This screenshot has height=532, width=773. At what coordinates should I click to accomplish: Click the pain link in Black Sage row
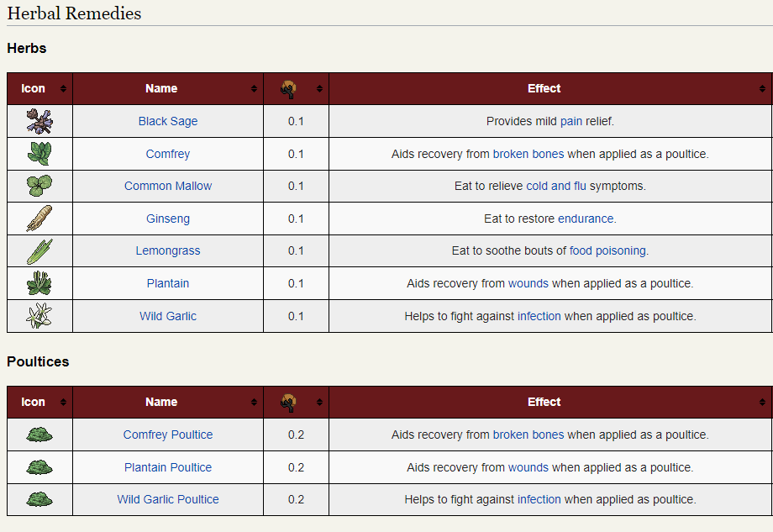[x=571, y=121]
